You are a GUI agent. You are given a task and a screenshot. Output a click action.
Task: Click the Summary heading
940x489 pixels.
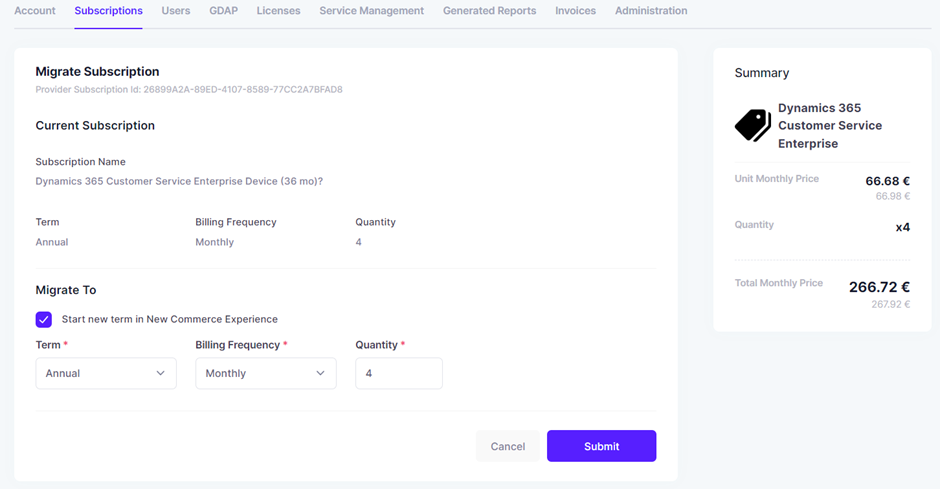point(762,73)
